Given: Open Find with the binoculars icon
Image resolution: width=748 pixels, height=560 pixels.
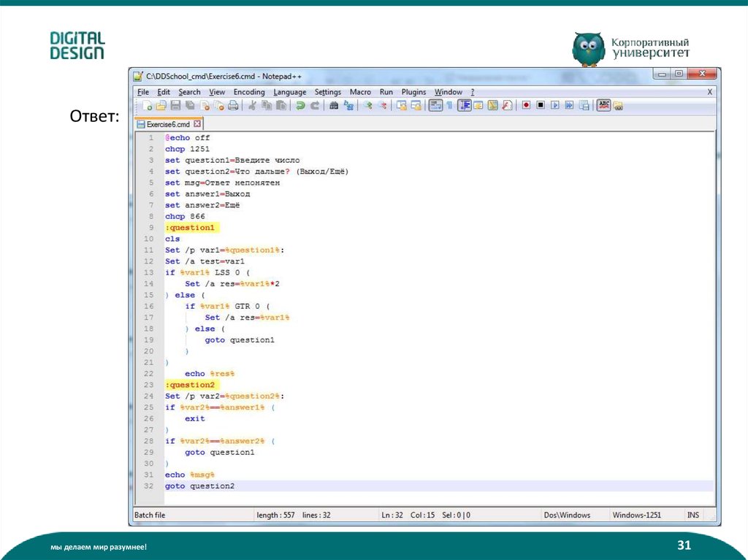Looking at the screenshot, I should pos(334,106).
